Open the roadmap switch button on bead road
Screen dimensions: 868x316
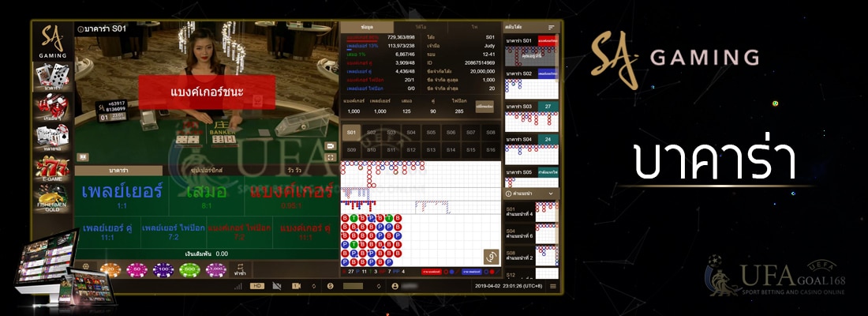(x=490, y=258)
